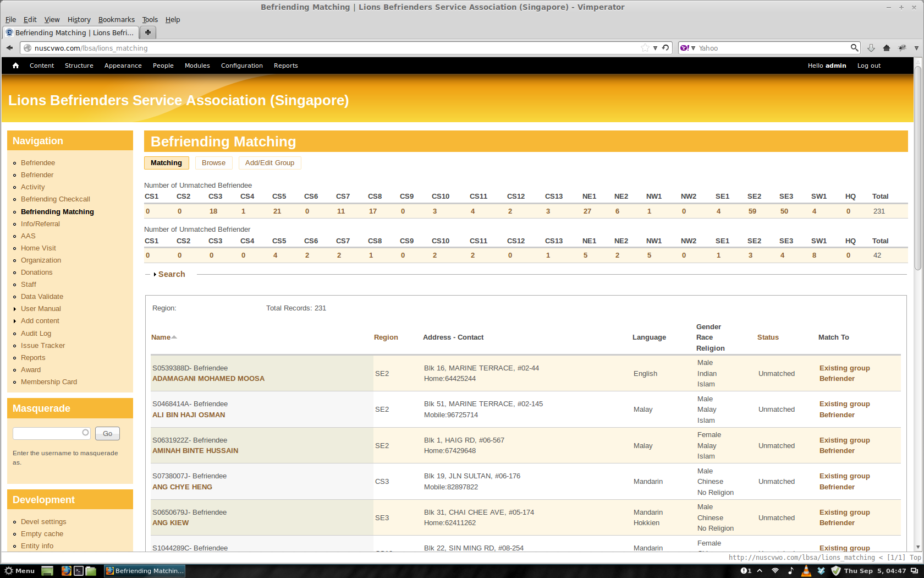Click the browser home icon
This screenshot has width=924, height=578.
(887, 48)
